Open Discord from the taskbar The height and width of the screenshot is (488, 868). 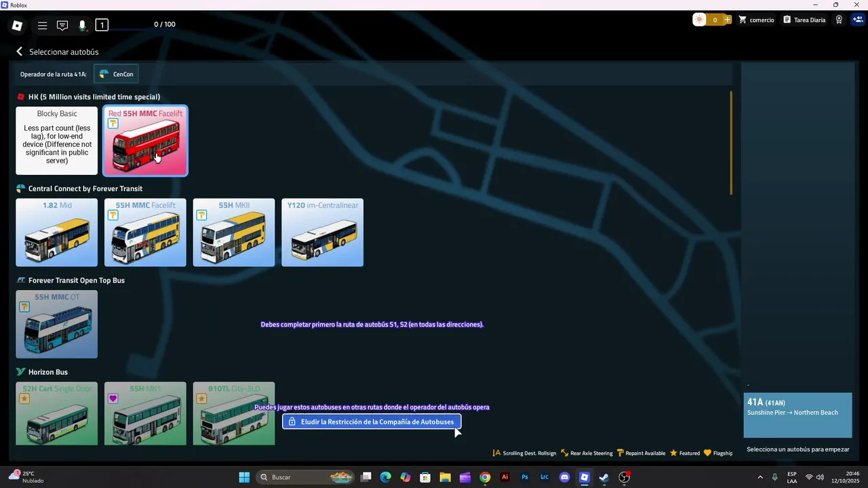(564, 477)
